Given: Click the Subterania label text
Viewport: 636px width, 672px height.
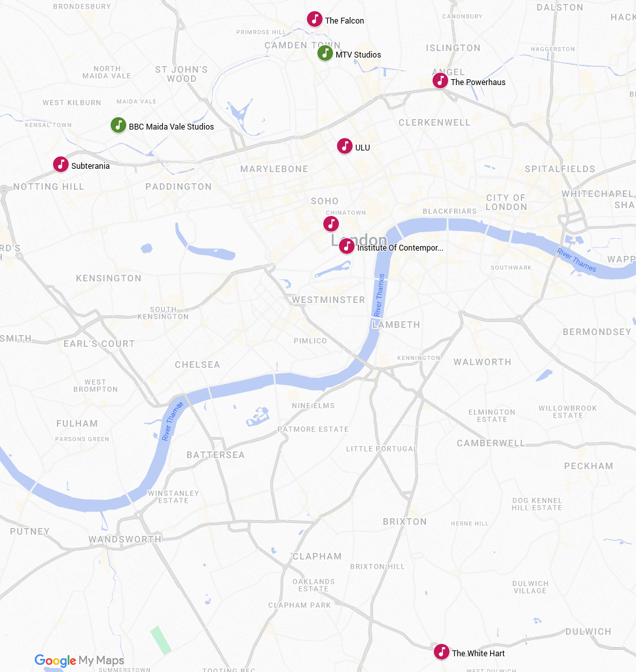Looking at the screenshot, I should click(90, 166).
